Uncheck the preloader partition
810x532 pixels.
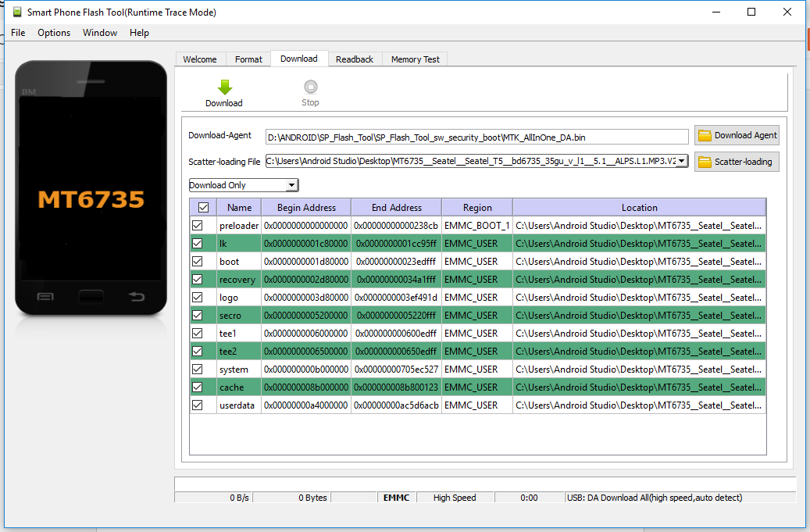pyautogui.click(x=196, y=225)
